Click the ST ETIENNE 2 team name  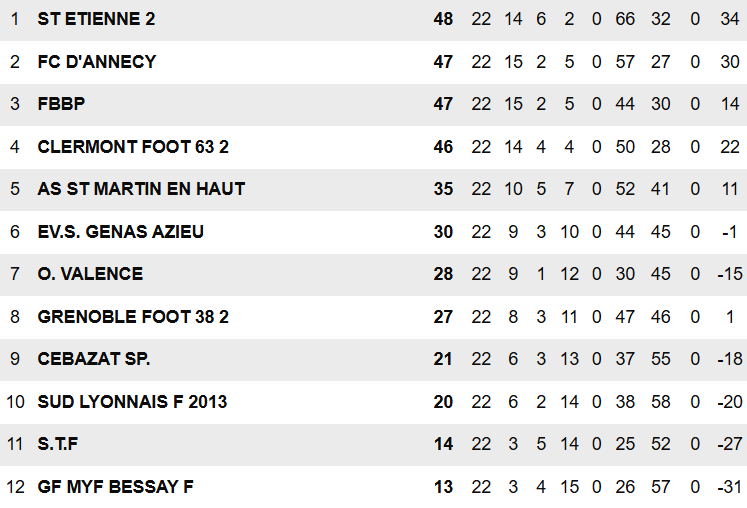[x=96, y=19]
